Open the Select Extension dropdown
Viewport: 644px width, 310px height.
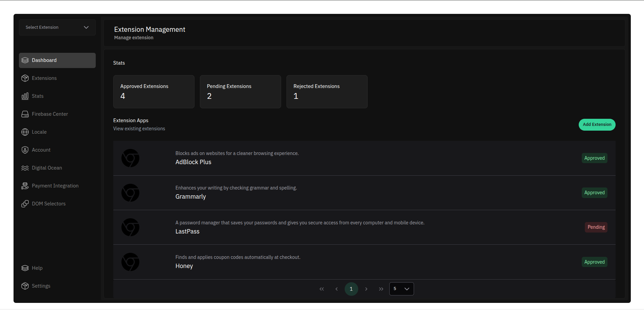point(57,27)
